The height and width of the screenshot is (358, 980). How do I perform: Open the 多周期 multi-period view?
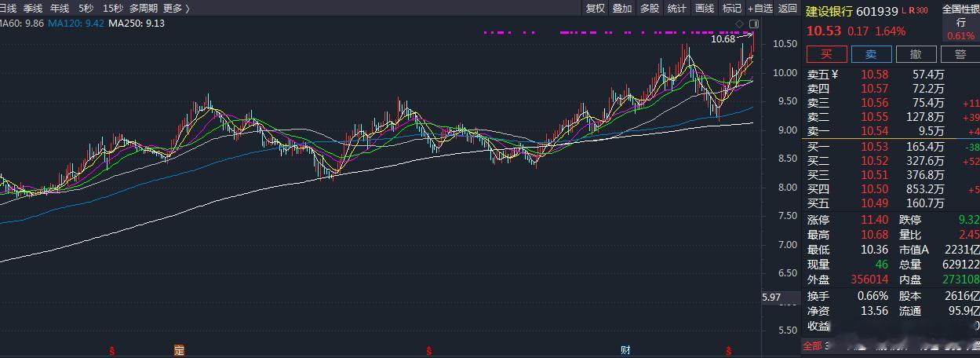click(144, 8)
